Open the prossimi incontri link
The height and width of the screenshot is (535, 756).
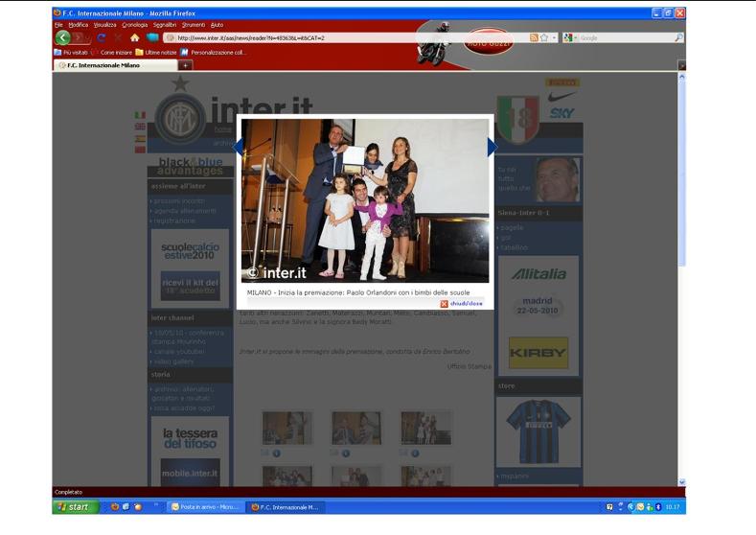(179, 200)
